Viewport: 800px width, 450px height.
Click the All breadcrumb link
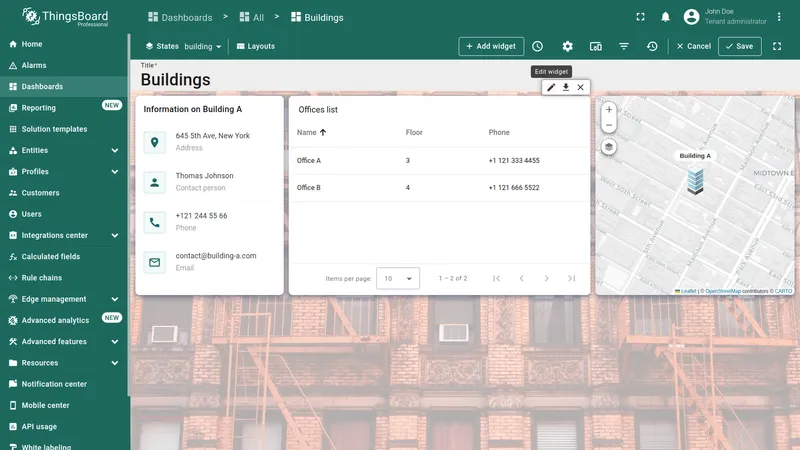252,17
